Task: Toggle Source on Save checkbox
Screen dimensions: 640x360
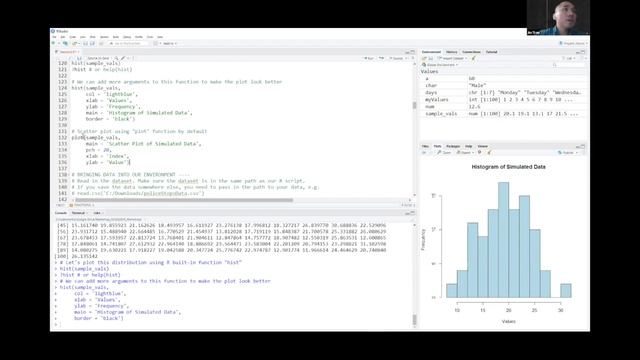Action: tap(97, 58)
